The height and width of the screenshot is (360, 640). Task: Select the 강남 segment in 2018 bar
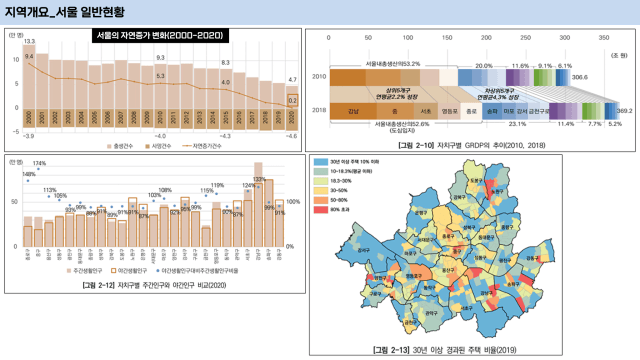point(353,111)
